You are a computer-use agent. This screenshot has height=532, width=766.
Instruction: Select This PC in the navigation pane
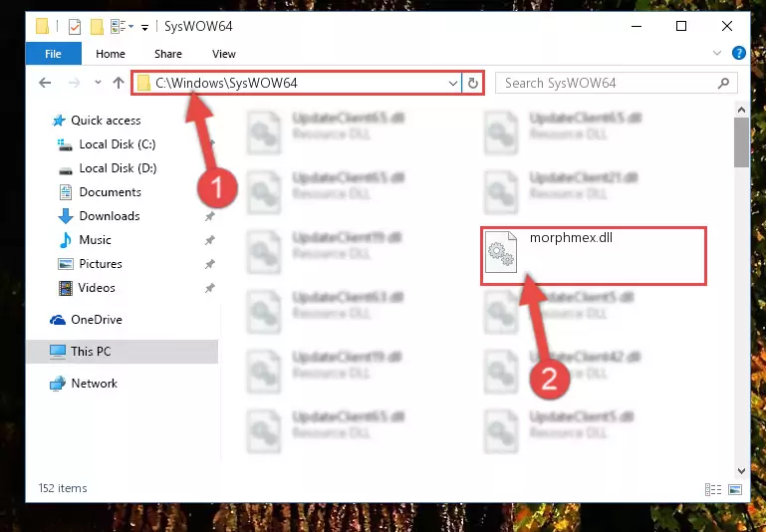tap(91, 352)
